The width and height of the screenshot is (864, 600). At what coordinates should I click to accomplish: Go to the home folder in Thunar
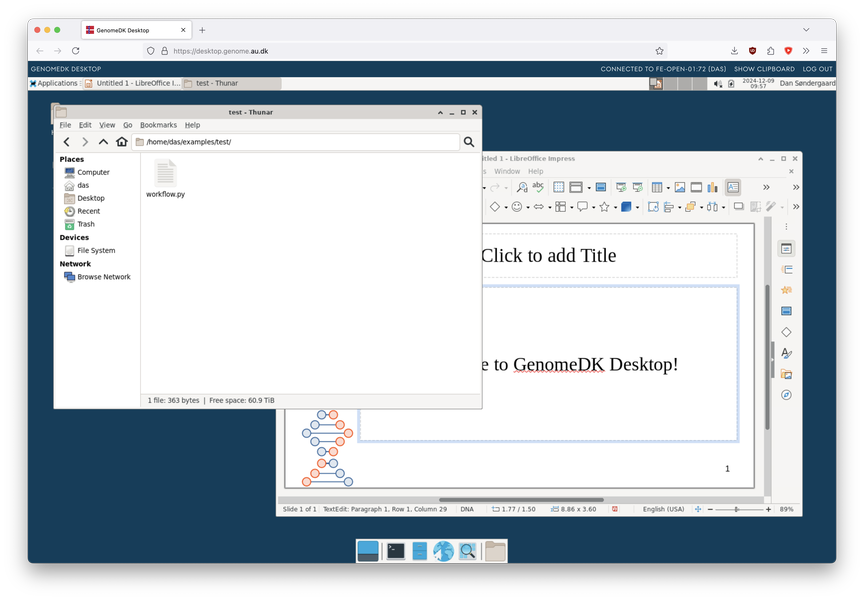pos(122,142)
